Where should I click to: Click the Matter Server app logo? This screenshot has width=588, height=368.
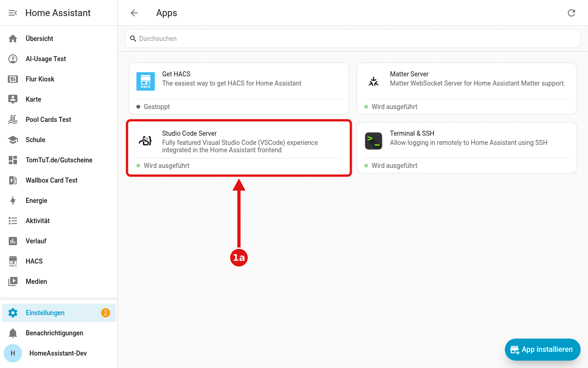373,81
